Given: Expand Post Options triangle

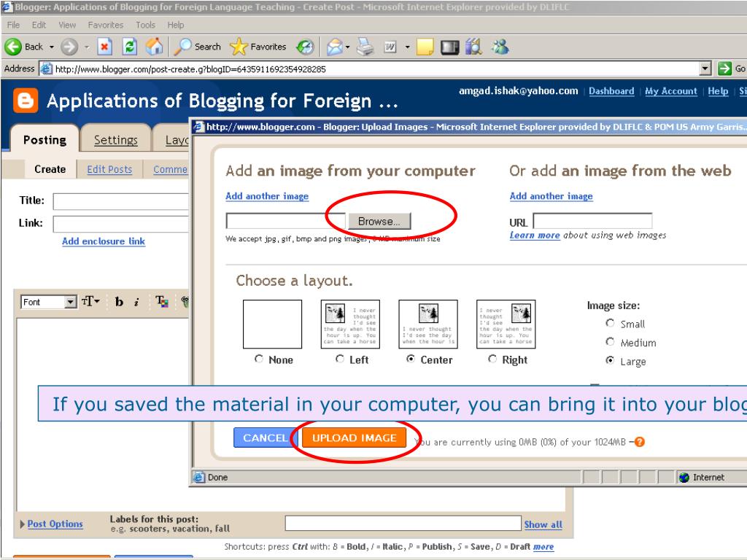Looking at the screenshot, I should point(23,524).
